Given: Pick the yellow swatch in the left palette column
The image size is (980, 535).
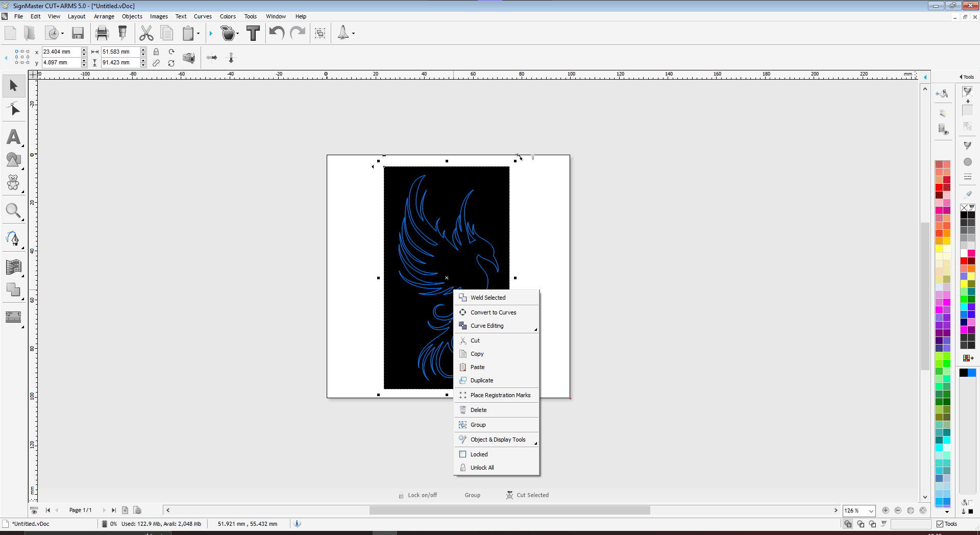Looking at the screenshot, I should (939, 249).
